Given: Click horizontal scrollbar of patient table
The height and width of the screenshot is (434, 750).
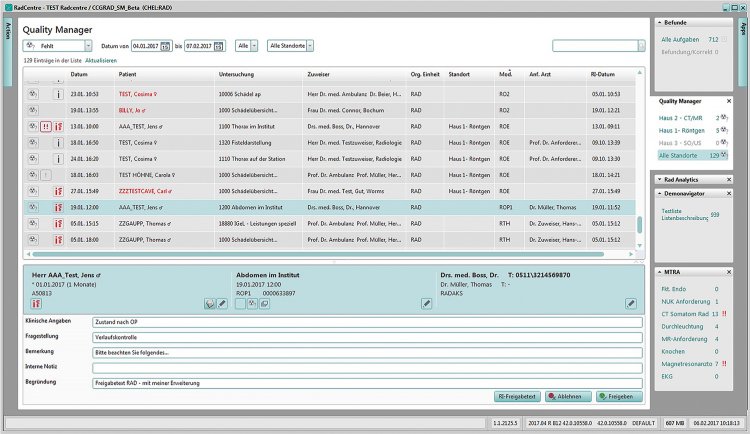Looking at the screenshot, I should [318, 254].
